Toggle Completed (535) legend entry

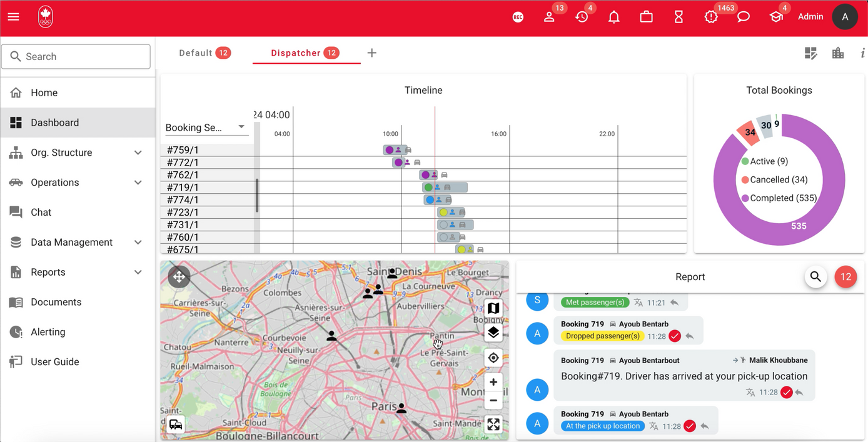pyautogui.click(x=779, y=198)
